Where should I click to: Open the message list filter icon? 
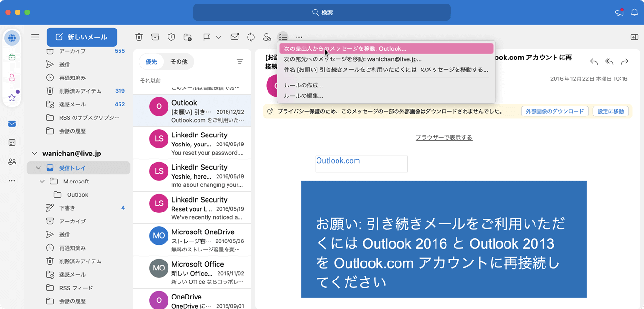[240, 62]
